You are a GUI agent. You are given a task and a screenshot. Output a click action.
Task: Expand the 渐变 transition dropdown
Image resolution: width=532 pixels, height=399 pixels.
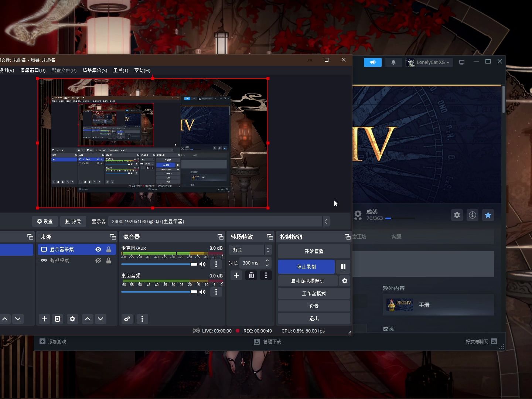250,250
